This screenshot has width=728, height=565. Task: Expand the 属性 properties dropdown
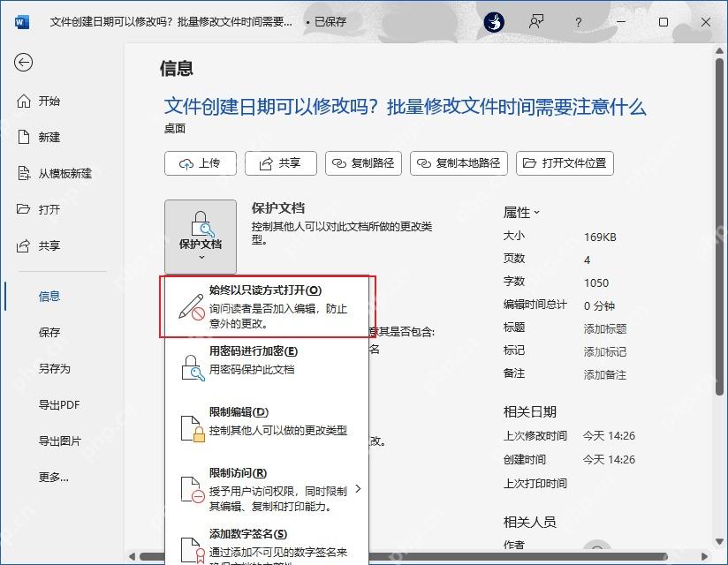click(x=521, y=213)
